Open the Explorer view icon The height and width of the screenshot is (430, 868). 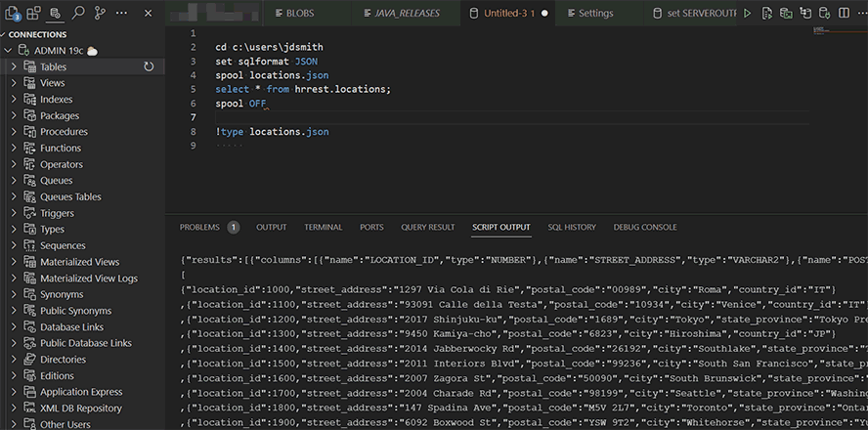pos(15,14)
